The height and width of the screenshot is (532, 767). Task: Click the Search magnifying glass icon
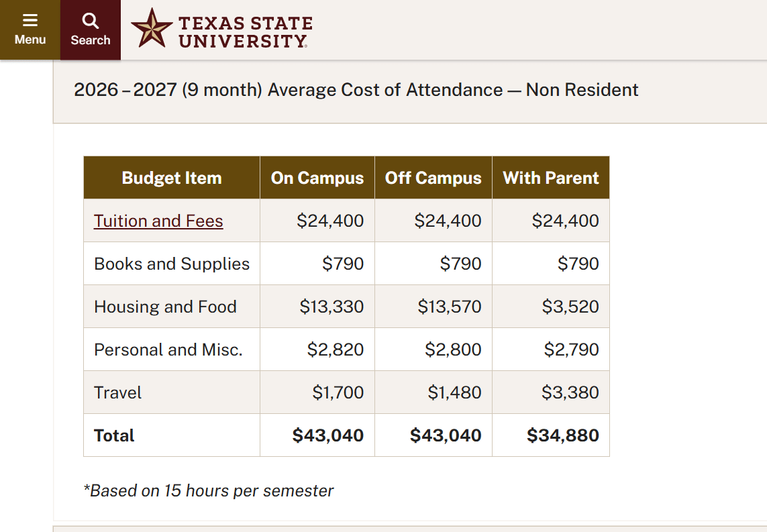tap(90, 21)
